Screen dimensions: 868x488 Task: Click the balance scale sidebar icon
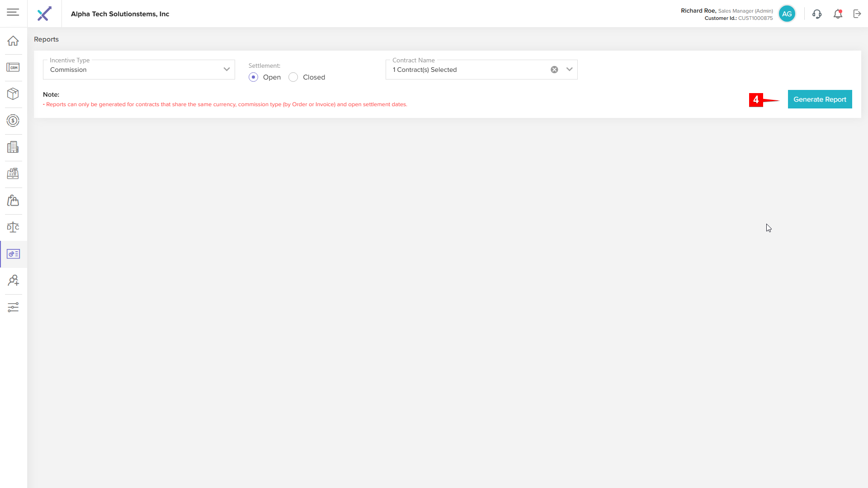click(13, 227)
